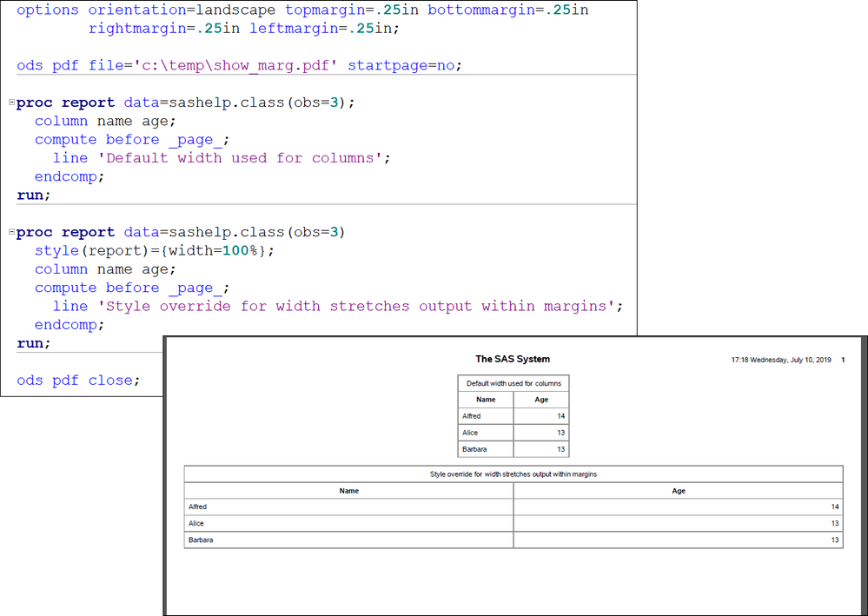Click the '17:18 Wednesday, July 10, 2019' timestamp

781,360
